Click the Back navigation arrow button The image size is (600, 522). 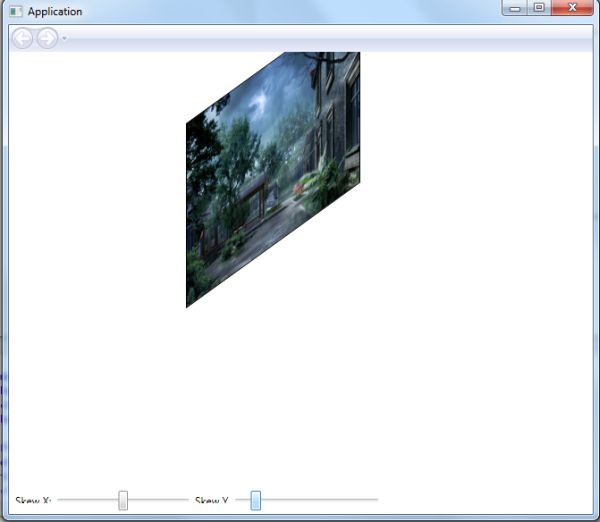(x=22, y=38)
